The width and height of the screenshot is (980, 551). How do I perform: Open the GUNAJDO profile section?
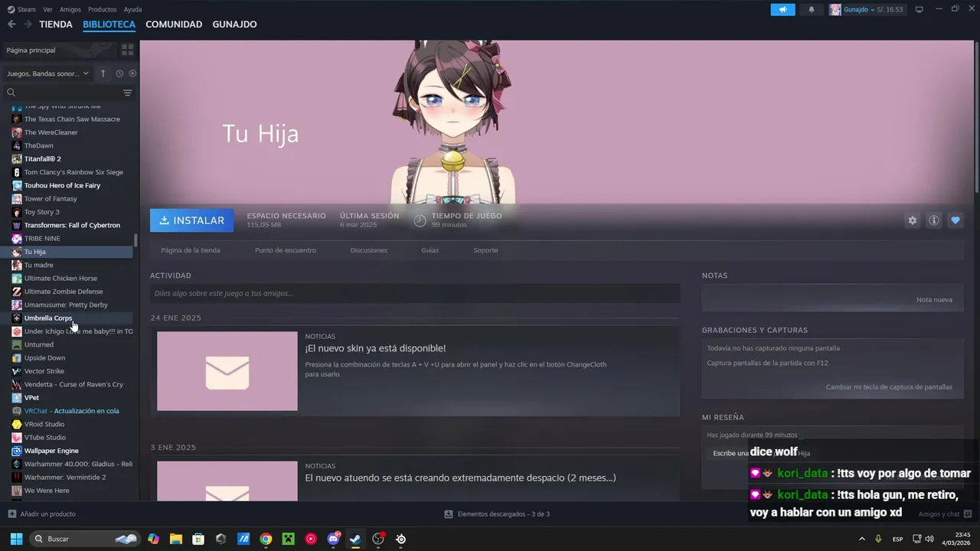pos(234,24)
